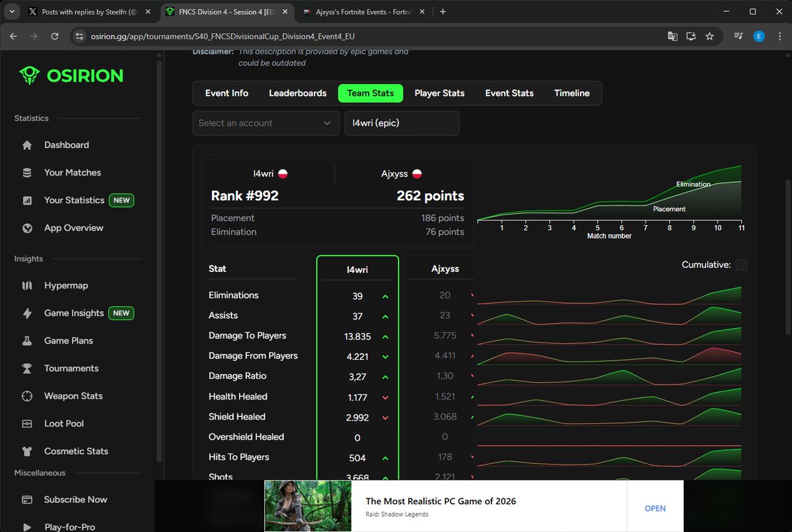This screenshot has height=532, width=792.
Task: Click Weapon Stats crosshair icon
Action: coord(27,396)
